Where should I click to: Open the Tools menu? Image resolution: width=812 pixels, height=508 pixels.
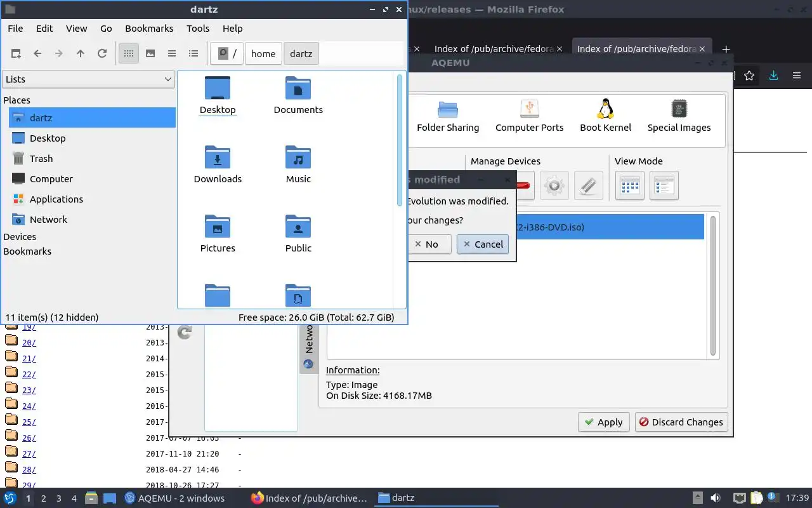[198, 29]
